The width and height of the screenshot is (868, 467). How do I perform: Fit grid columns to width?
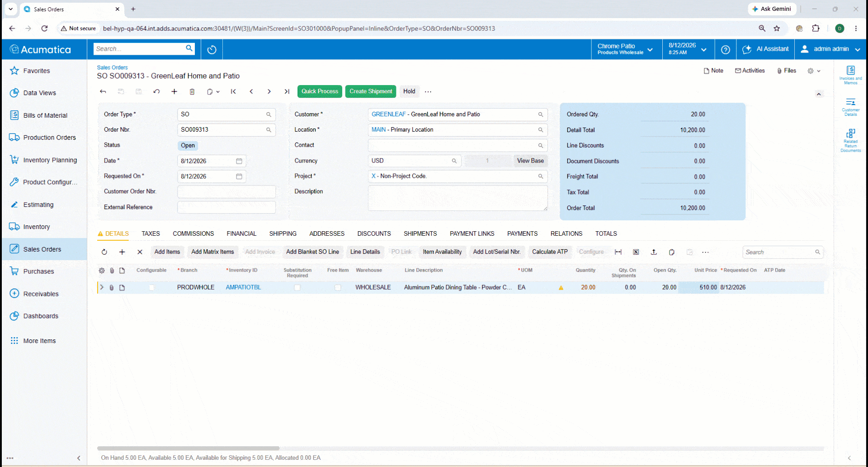(618, 252)
